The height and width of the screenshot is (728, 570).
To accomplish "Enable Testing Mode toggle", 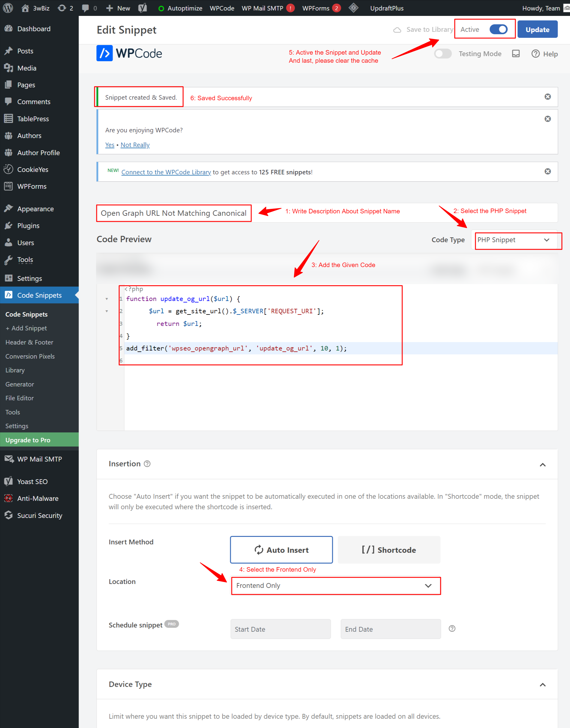I will (443, 54).
